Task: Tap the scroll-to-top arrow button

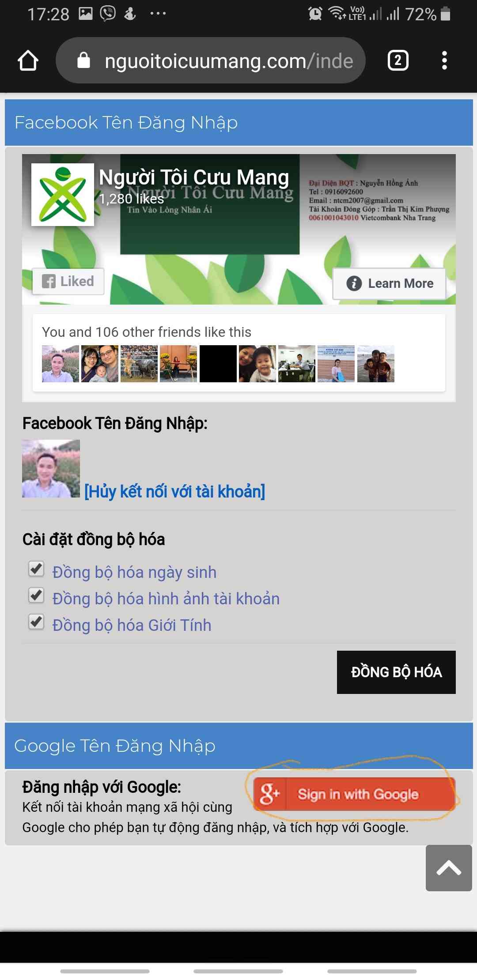Action: coord(449,868)
